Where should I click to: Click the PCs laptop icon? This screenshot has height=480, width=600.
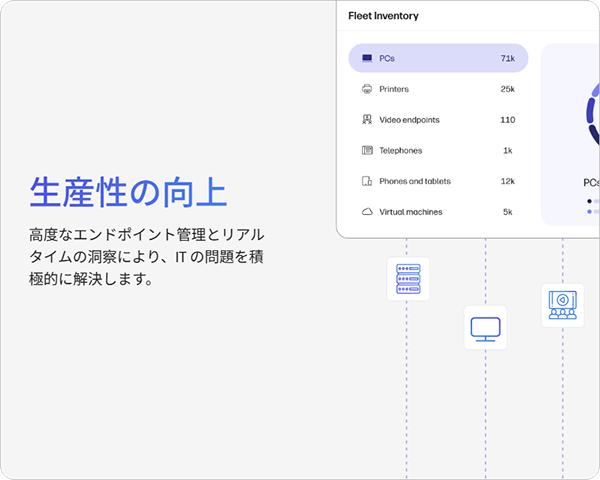(367, 59)
